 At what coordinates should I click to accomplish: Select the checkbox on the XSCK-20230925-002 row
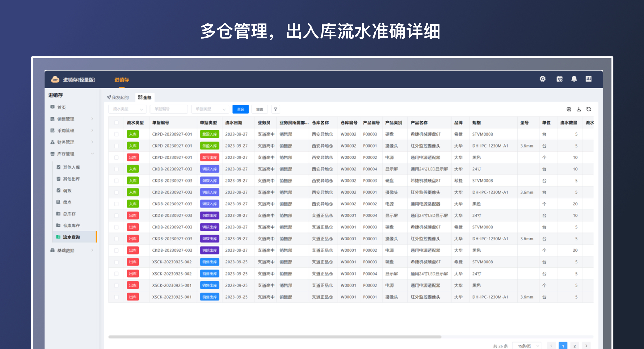[x=116, y=262]
